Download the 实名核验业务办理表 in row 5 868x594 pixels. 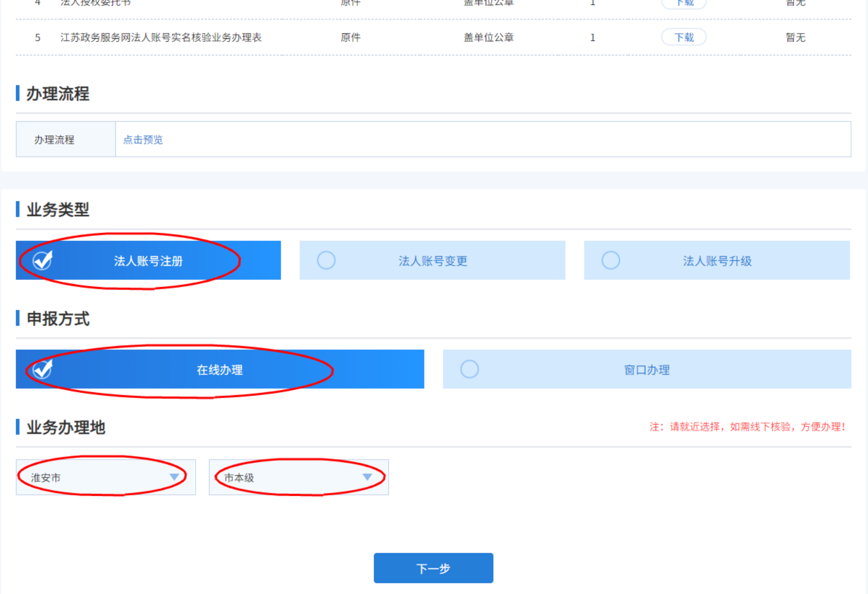(683, 37)
